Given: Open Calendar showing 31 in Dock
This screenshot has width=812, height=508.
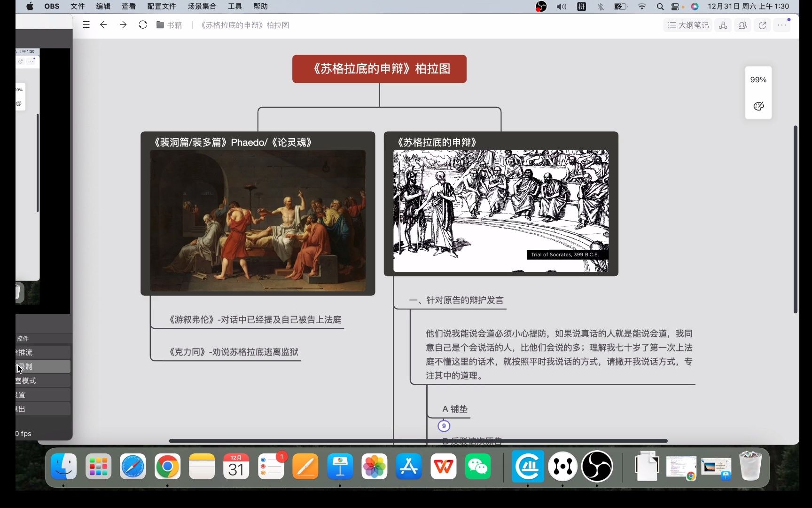Looking at the screenshot, I should (236, 466).
